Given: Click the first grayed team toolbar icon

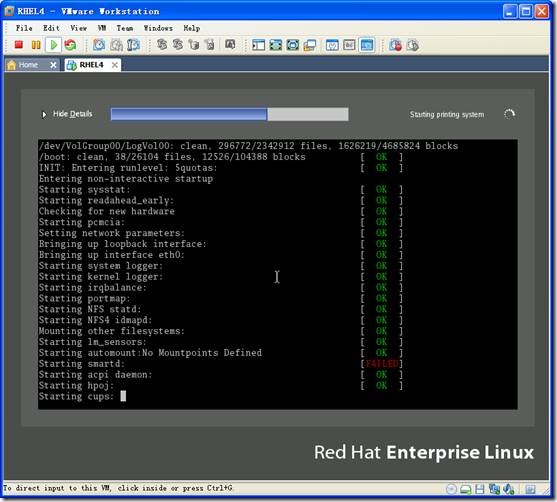Looking at the screenshot, I should (x=162, y=44).
